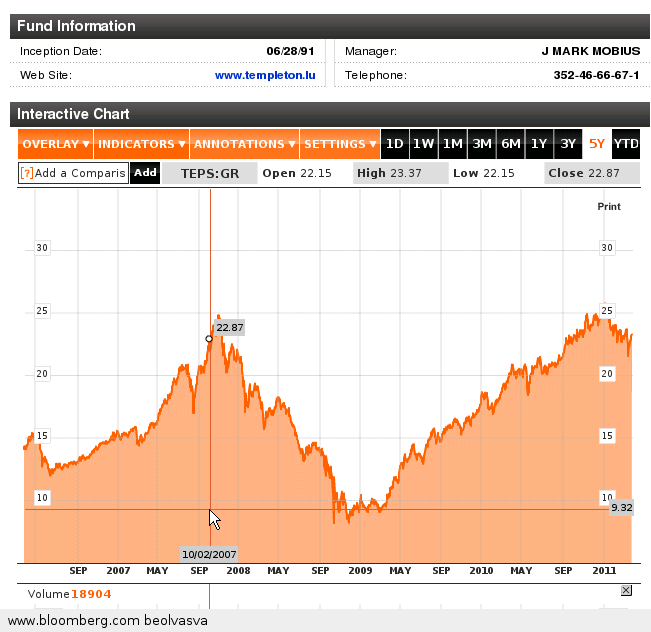Screen dimensions: 651x632
Task: Switch chart to 3M range
Action: (482, 144)
